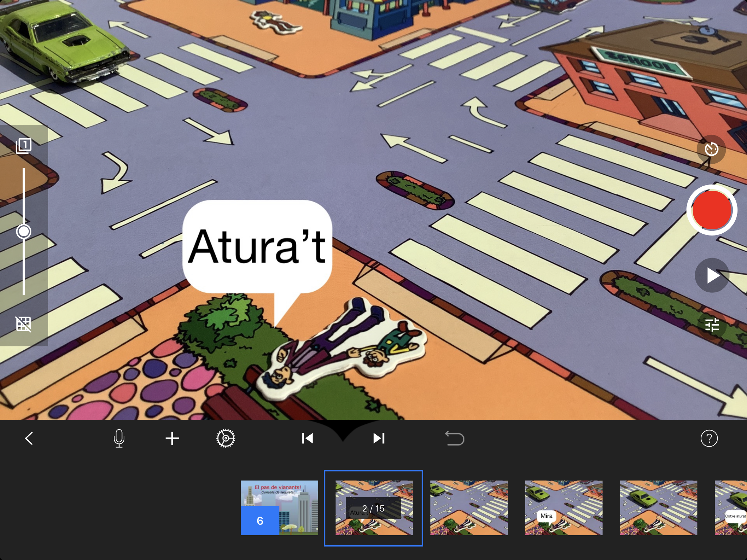Record audio with the microphone icon
The height and width of the screenshot is (560, 747).
(x=119, y=438)
